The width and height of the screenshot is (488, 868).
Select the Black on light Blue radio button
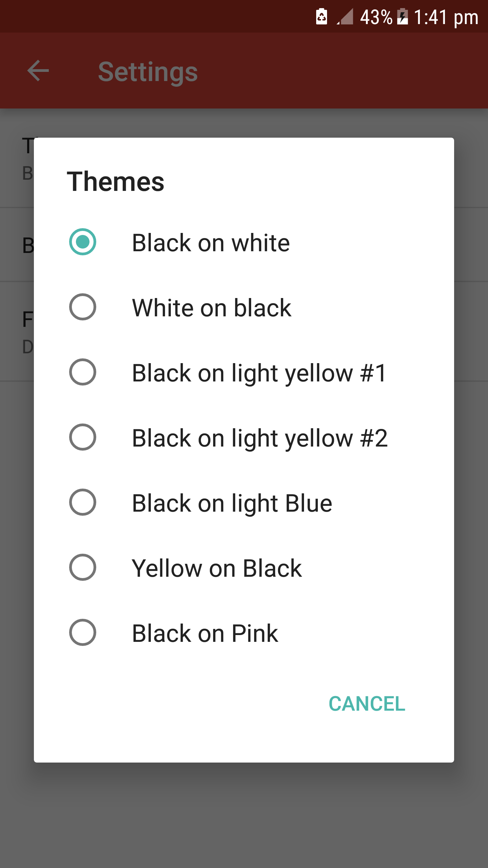point(83,502)
